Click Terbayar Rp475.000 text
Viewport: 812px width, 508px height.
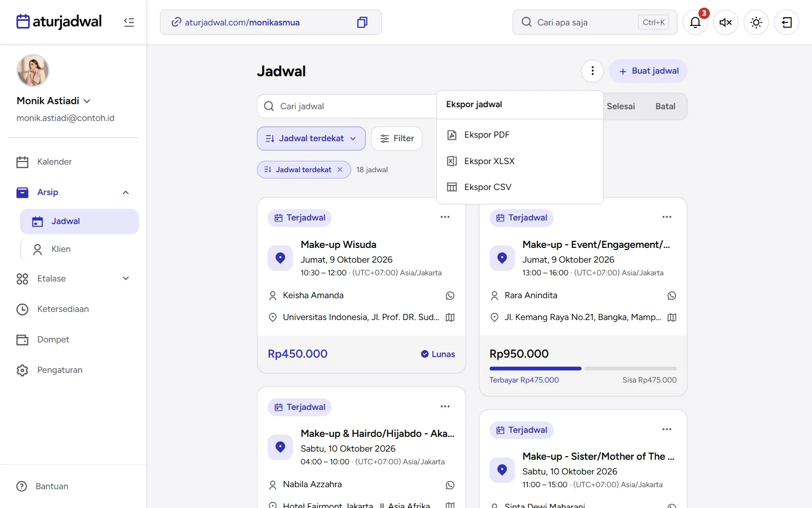[x=524, y=380]
